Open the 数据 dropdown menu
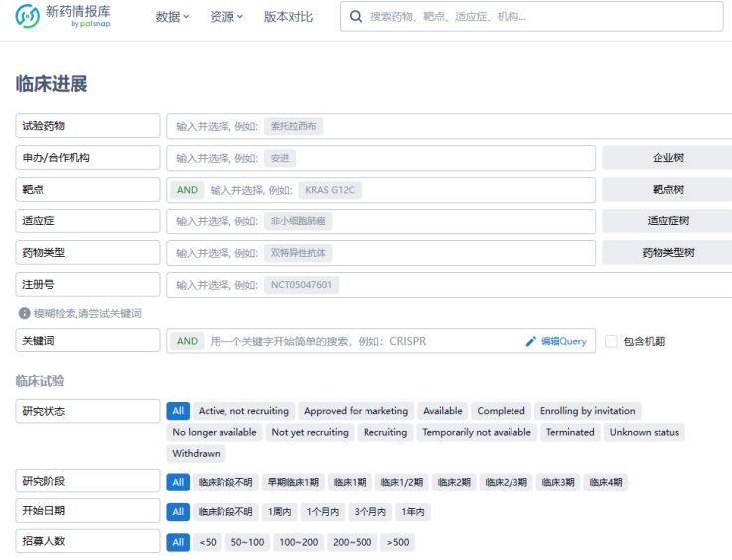This screenshot has width=732, height=560. 172,17
